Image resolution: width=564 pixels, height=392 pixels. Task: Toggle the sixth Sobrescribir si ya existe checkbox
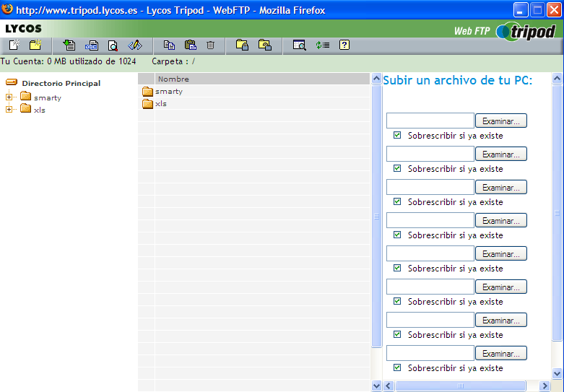coord(397,301)
